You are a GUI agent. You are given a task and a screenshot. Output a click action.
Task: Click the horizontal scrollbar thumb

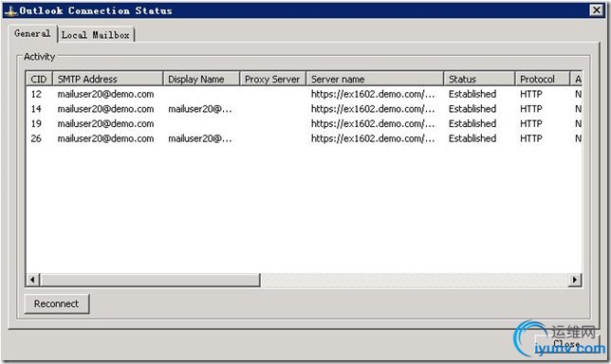[150, 280]
